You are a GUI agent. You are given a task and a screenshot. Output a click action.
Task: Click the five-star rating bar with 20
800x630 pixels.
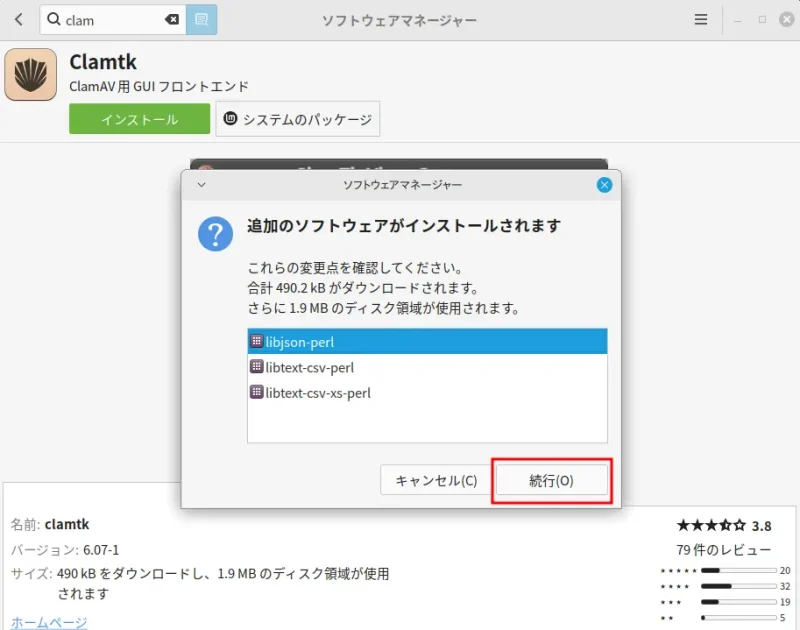click(739, 570)
